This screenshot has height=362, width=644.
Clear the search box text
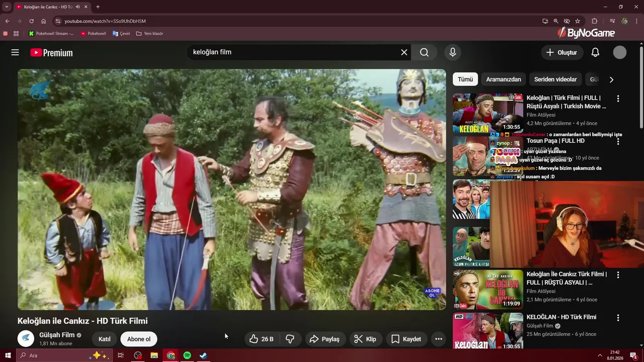pyautogui.click(x=404, y=52)
